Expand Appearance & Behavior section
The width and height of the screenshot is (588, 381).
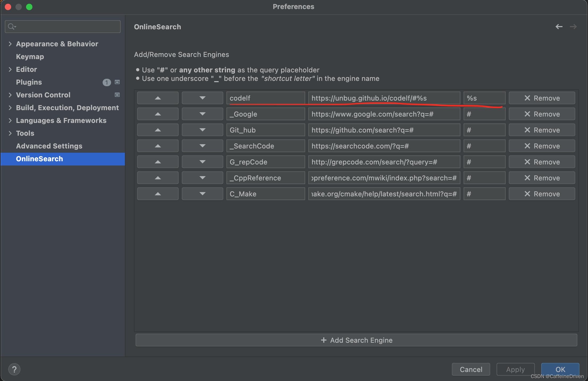pos(10,44)
